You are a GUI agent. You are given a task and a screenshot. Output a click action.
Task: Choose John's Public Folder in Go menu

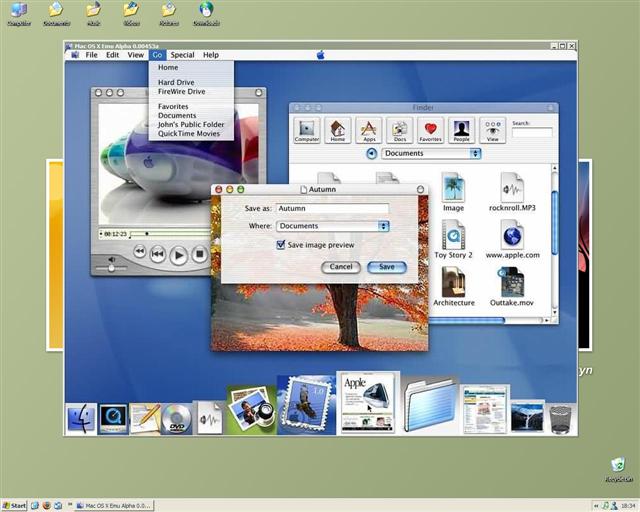coord(191,124)
